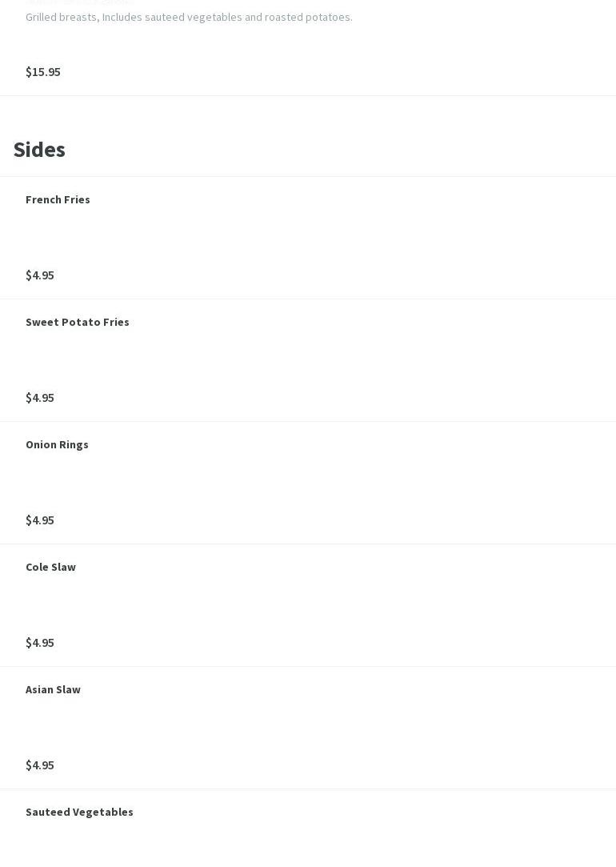Open the Onion Rings menu item
The width and height of the screenshot is (616, 867).
click(57, 444)
